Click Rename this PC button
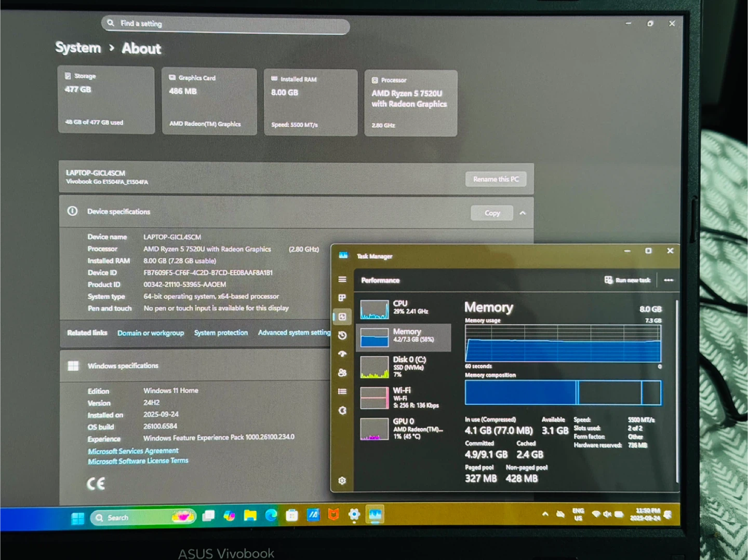 tap(496, 179)
